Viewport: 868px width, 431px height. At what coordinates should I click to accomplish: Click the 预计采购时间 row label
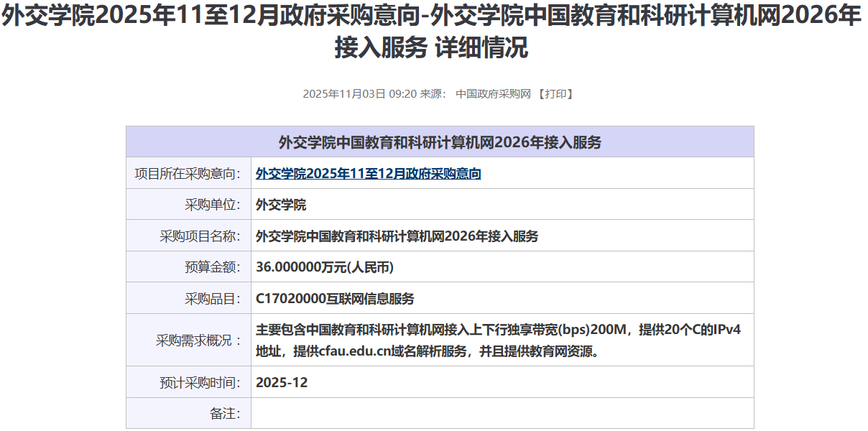coord(200,382)
